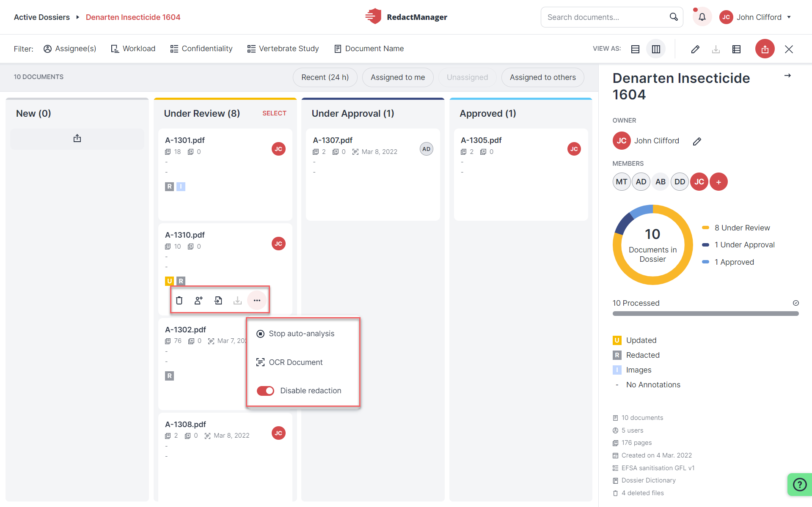Click the AB member avatar
812x507 pixels.
(660, 182)
